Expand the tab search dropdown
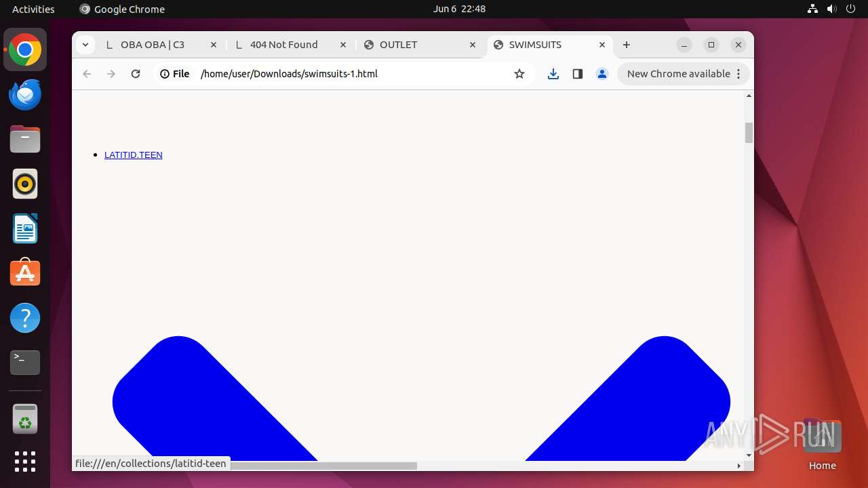868x488 pixels. tap(85, 45)
